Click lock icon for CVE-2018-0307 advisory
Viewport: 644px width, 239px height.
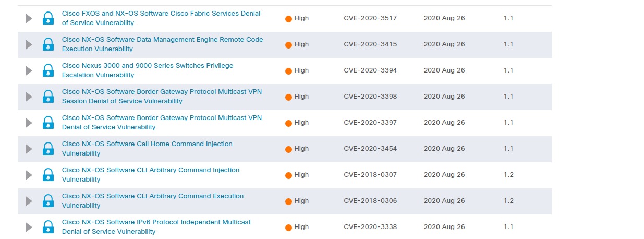(48, 175)
